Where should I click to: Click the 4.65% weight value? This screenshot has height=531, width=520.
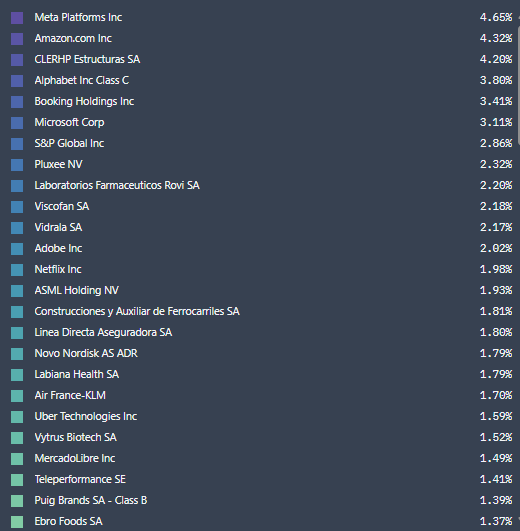tap(496, 17)
